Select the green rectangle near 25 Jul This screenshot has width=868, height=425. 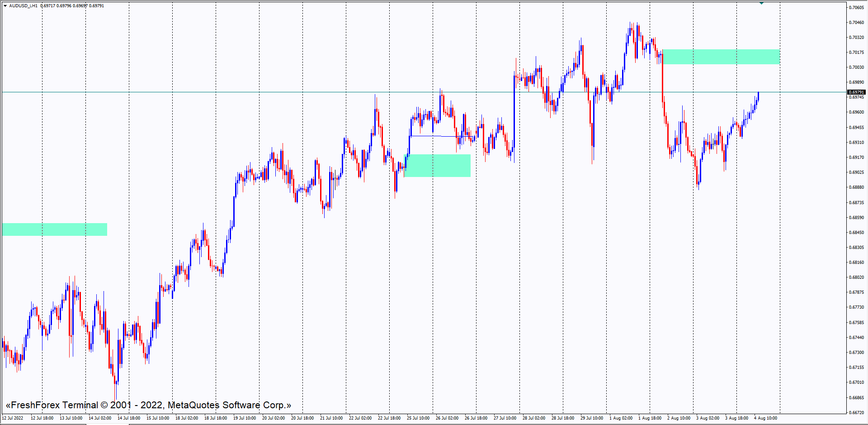(x=437, y=166)
